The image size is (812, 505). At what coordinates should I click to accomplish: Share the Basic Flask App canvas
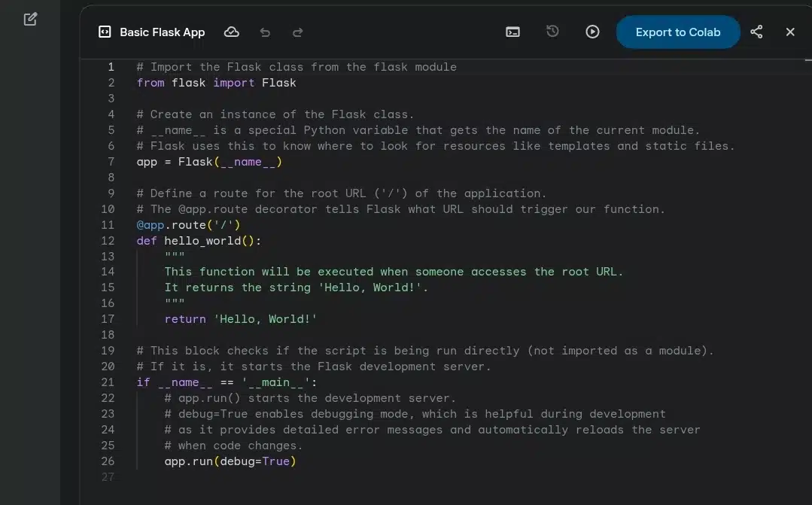[756, 32]
